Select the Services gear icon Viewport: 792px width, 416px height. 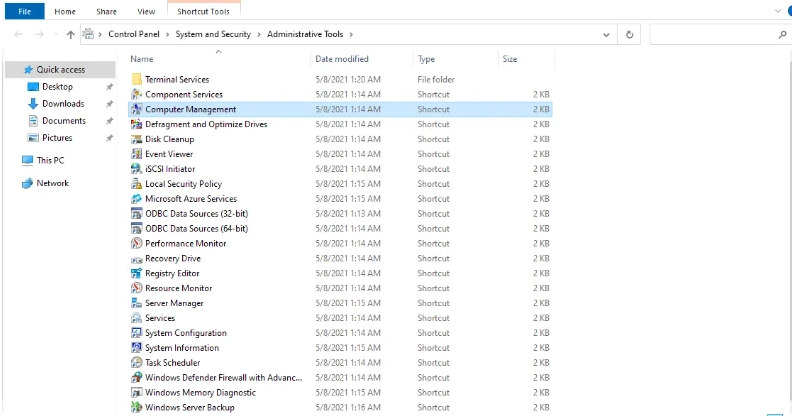pyautogui.click(x=137, y=318)
